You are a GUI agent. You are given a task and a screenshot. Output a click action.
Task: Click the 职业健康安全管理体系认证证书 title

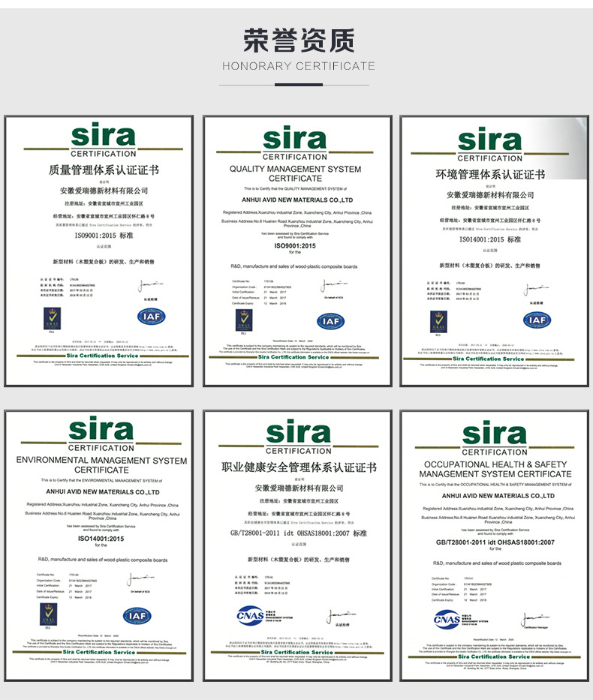pos(299,467)
